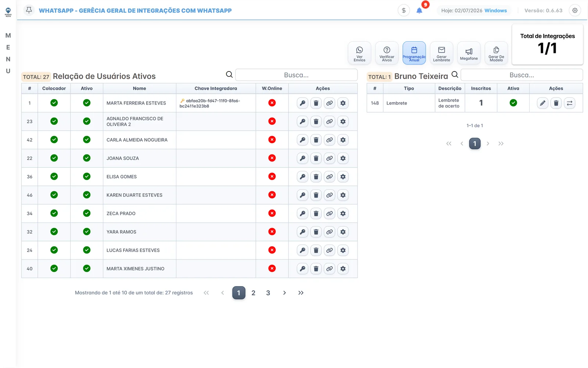588x368 pixels.
Task: Go to next users page arrow
Action: (284, 293)
